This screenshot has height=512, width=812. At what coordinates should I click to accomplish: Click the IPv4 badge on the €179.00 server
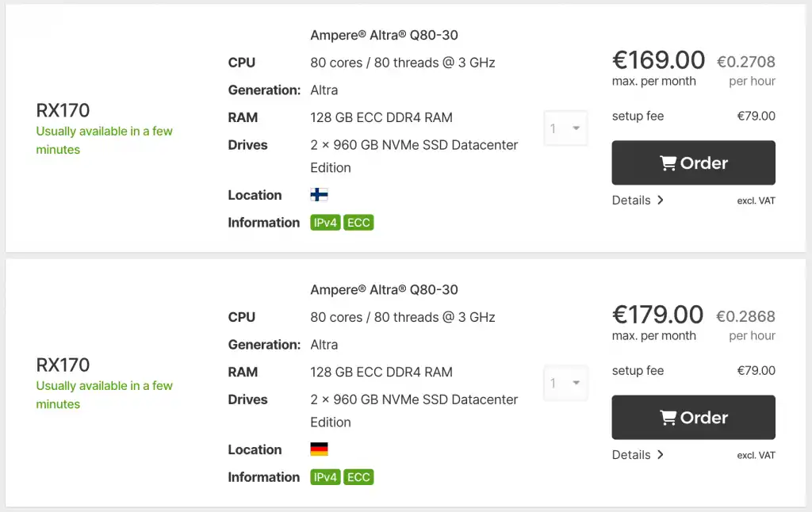pos(326,477)
